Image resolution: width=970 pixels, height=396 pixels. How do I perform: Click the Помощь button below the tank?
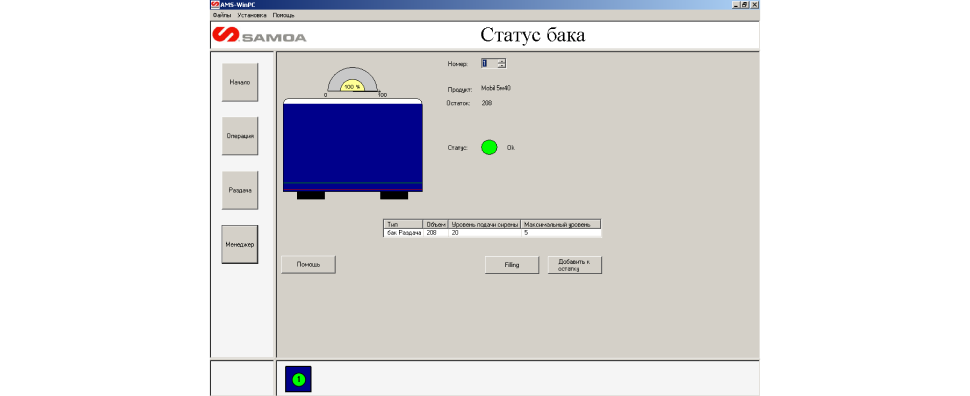pyautogui.click(x=308, y=265)
